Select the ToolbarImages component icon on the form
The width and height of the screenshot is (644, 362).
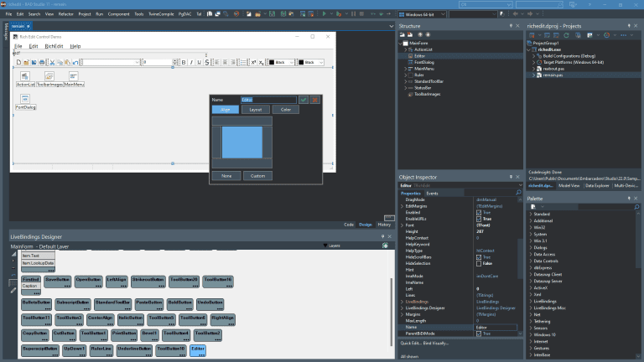[x=49, y=76]
